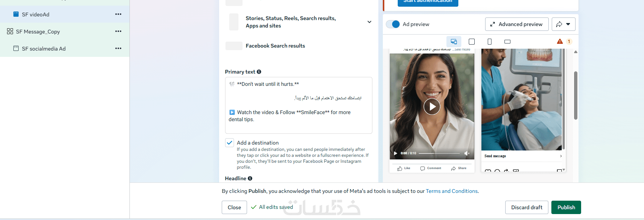Click See more in the preview text
The image size is (644, 220).
coord(462,49)
